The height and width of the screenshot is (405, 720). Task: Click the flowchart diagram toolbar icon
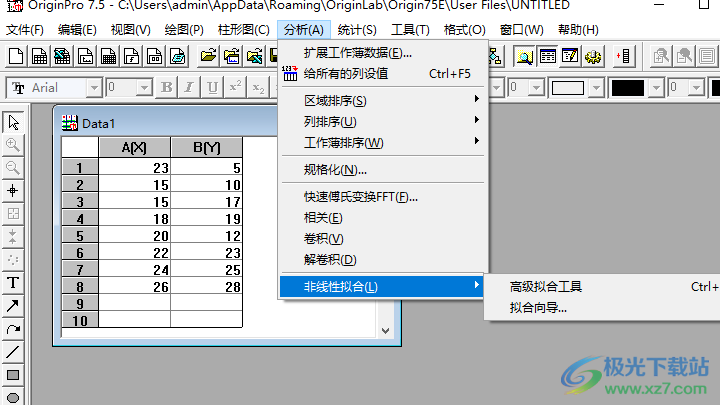click(496, 56)
